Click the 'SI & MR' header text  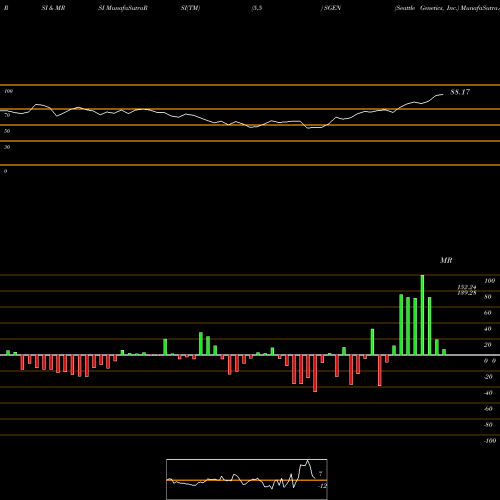click(x=53, y=8)
